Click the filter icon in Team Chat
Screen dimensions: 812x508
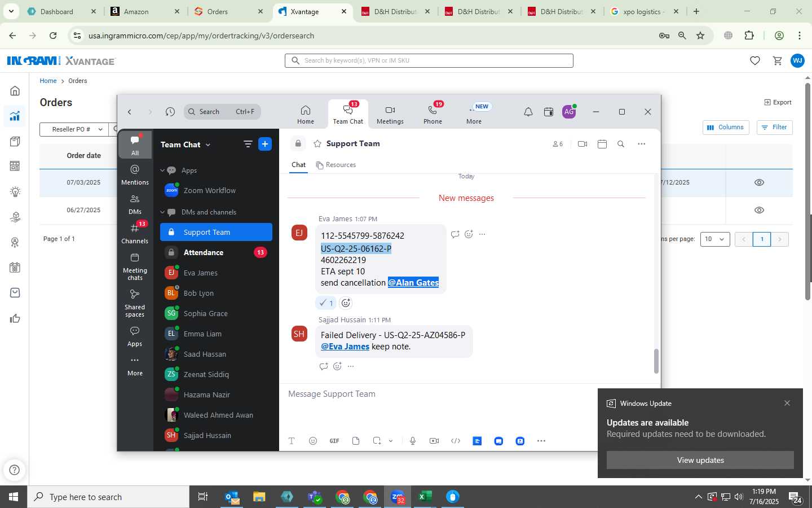[248, 144]
